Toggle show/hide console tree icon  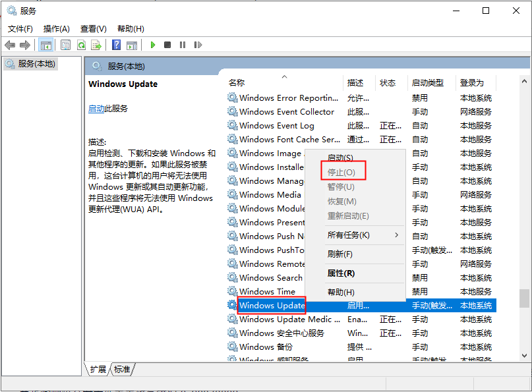(45, 45)
